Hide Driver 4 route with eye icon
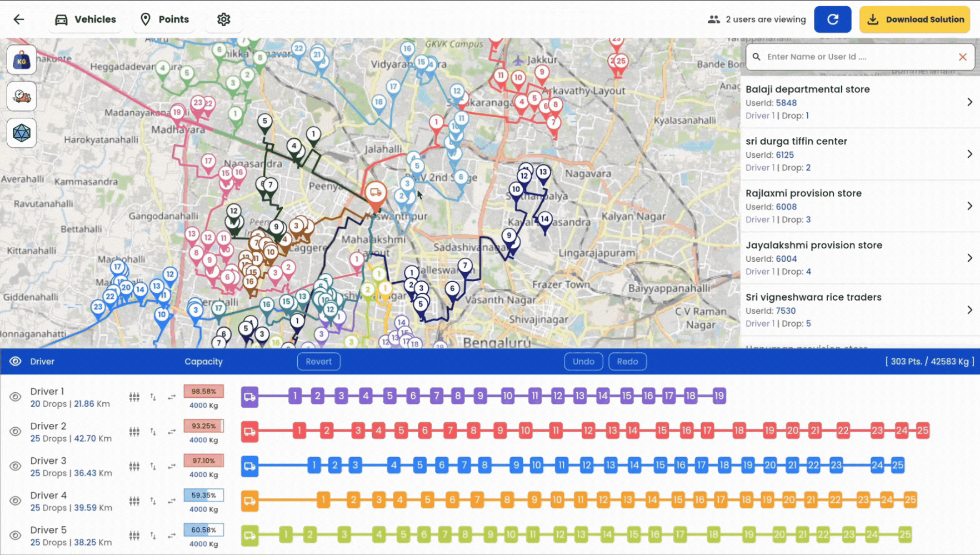 [16, 501]
